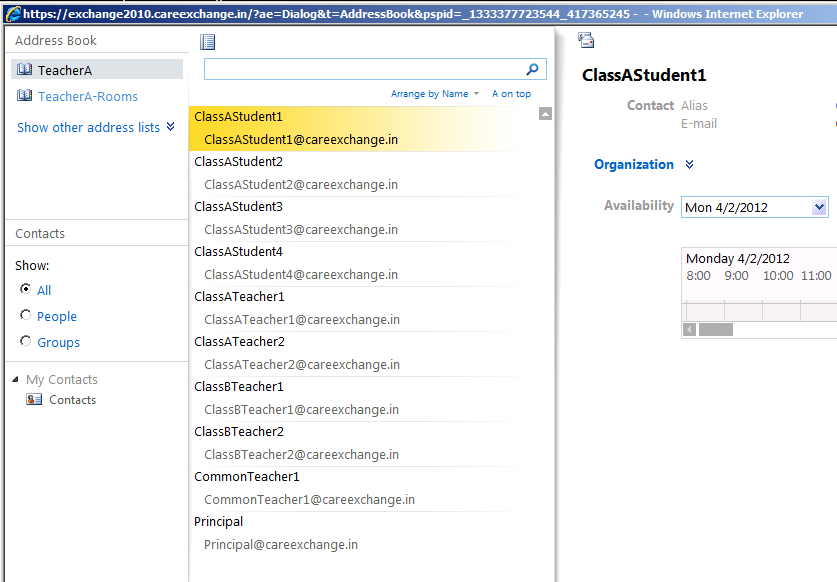Collapse the My Contacts tree node
The width and height of the screenshot is (837, 582).
click(15, 379)
